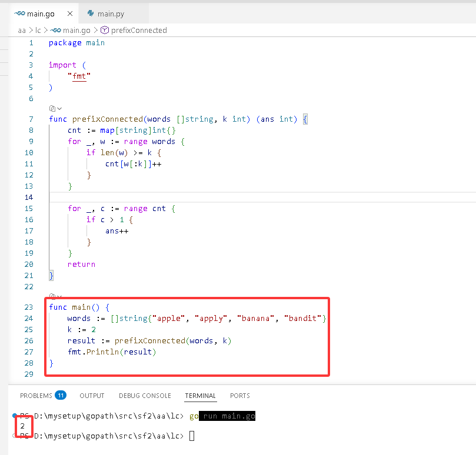
Task: Click 'range cnt' on line 15
Action: pyautogui.click(x=145, y=209)
